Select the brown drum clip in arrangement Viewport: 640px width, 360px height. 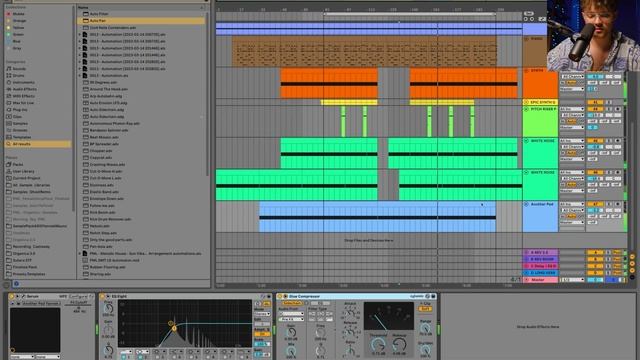[364, 51]
